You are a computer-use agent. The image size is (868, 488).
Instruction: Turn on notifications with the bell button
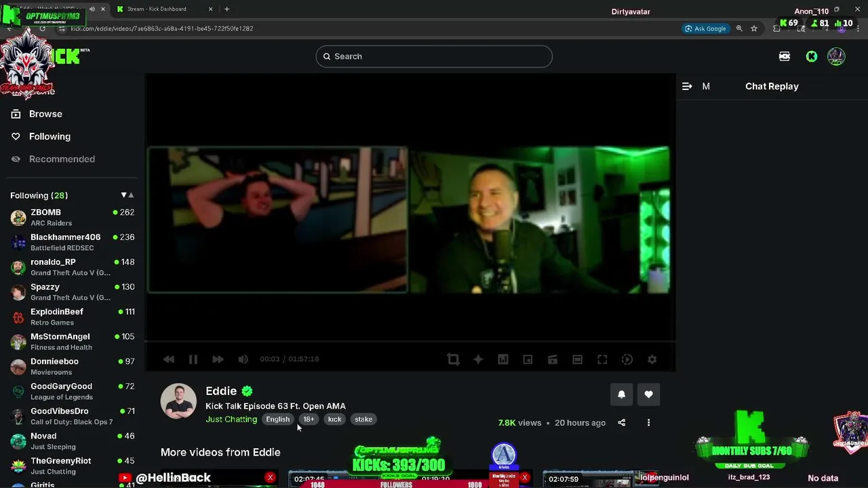tap(621, 394)
